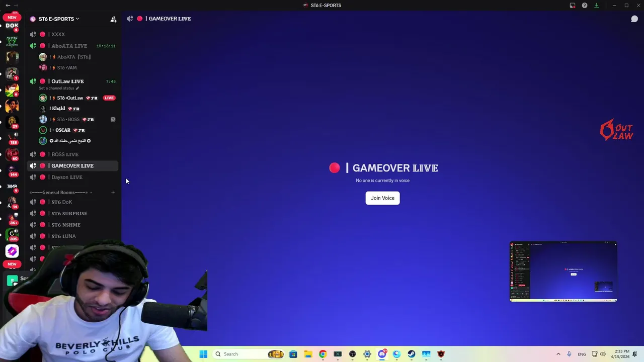Open the 7AMP server icon
The height and width of the screenshot is (362, 644).
[x=12, y=186]
